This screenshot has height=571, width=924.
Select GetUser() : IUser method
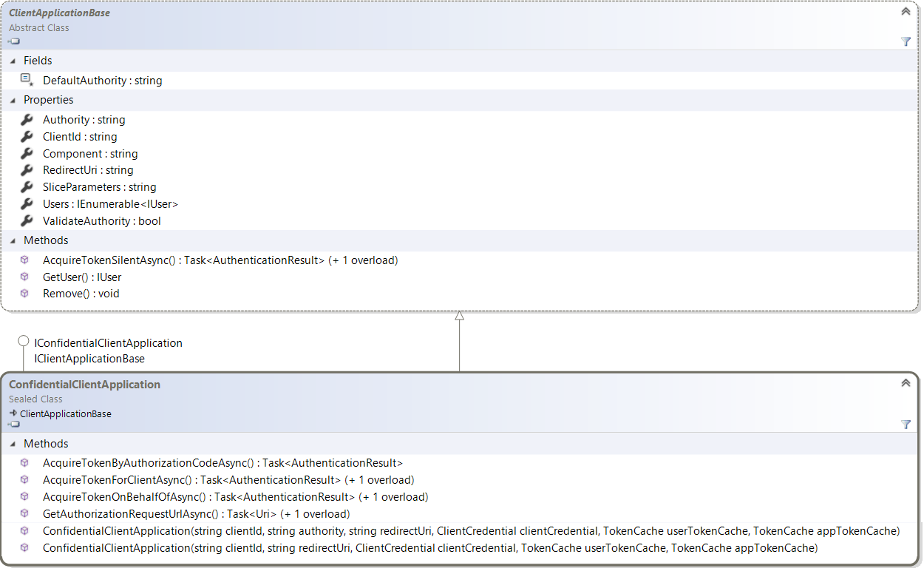click(x=82, y=277)
